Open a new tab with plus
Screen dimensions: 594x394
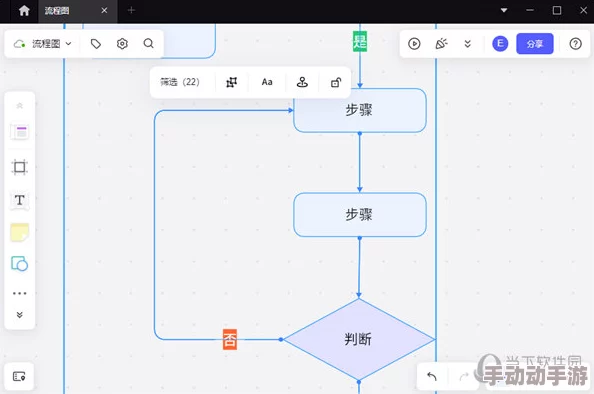click(131, 10)
